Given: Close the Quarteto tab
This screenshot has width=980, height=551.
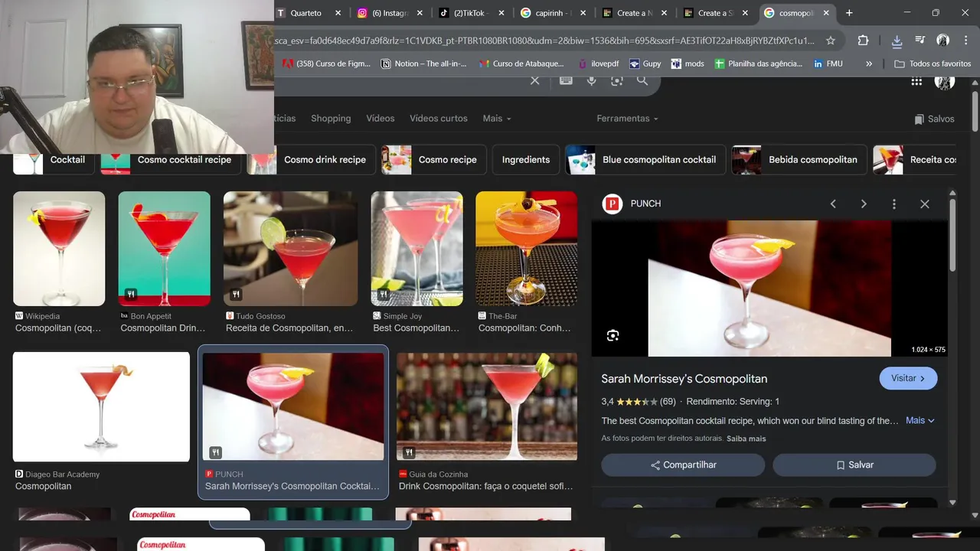Looking at the screenshot, I should (338, 13).
